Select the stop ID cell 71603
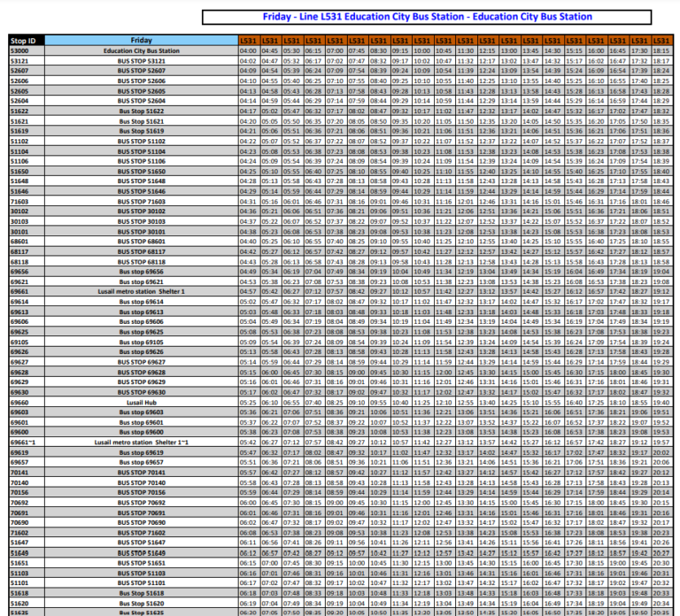The height and width of the screenshot is (616, 680). coord(19,201)
